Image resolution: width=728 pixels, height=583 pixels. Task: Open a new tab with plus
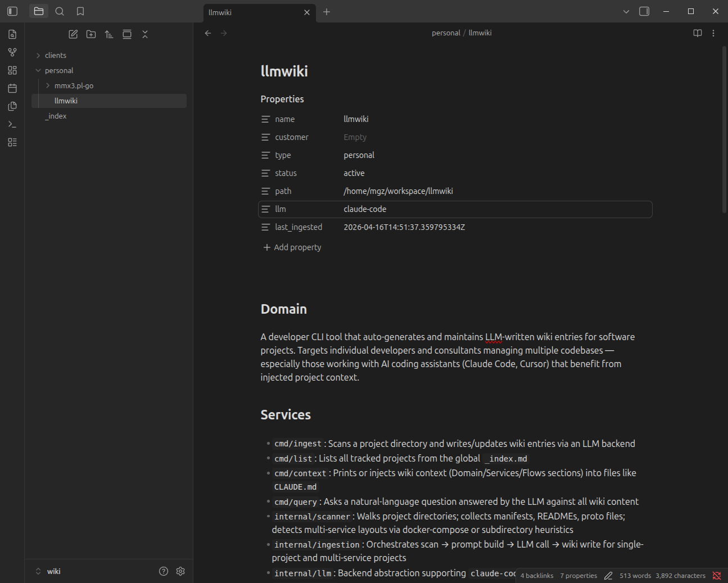327,12
